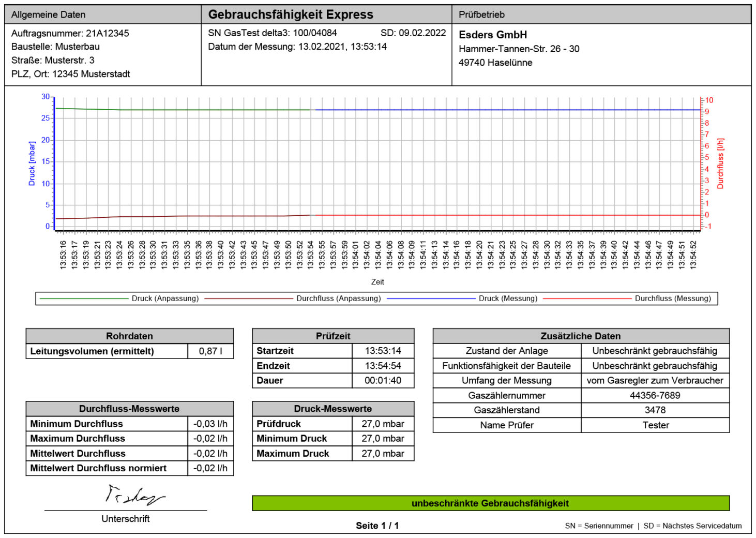Click the Endzeit value 13:54:54
The image size is (756, 538).
(383, 366)
